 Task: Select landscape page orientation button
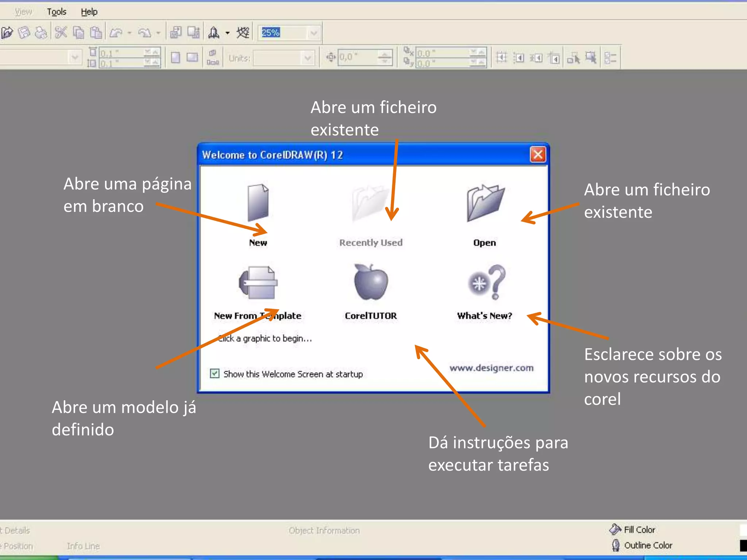192,58
